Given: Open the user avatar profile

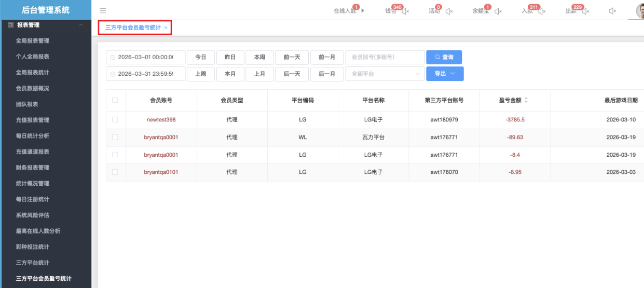Looking at the screenshot, I should coord(639,10).
